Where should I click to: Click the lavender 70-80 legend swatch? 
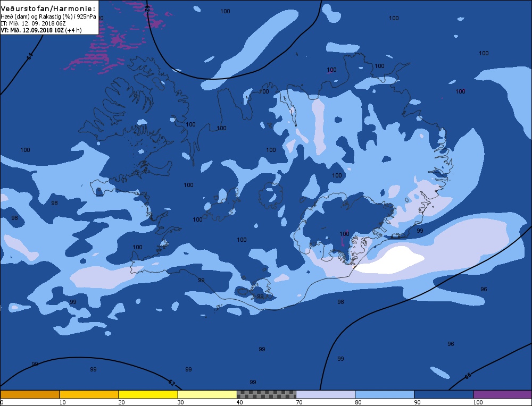point(326,394)
